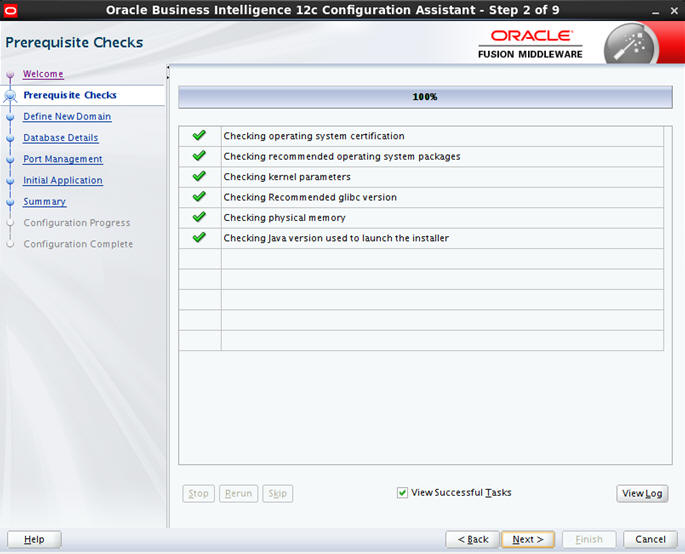Click the Initial Application step bullet
Viewport: 685px width, 554px height.
point(10,181)
